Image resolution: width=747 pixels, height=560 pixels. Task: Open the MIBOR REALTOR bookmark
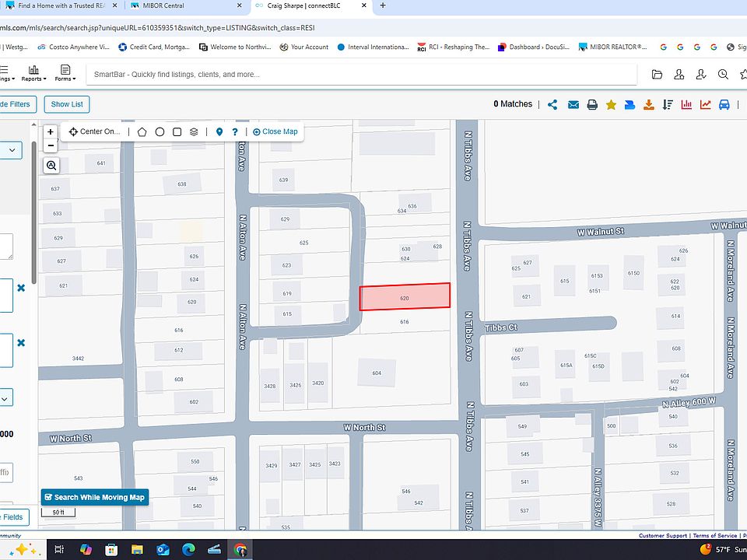[x=613, y=47]
